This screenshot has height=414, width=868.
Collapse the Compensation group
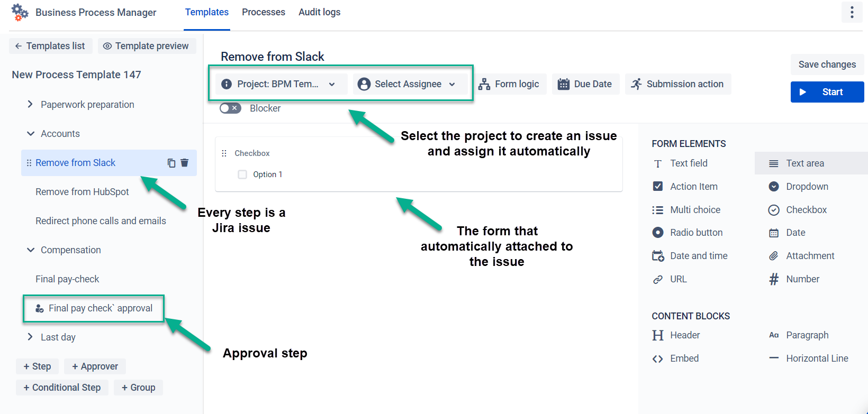[x=30, y=250]
